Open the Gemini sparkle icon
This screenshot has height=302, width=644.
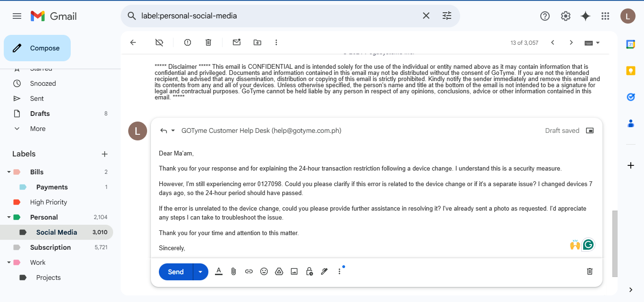586,16
